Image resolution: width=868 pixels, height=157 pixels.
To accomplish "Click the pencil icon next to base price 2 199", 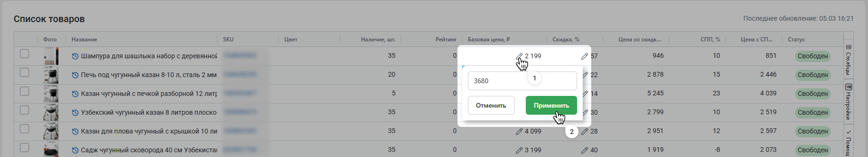I will pos(519,56).
